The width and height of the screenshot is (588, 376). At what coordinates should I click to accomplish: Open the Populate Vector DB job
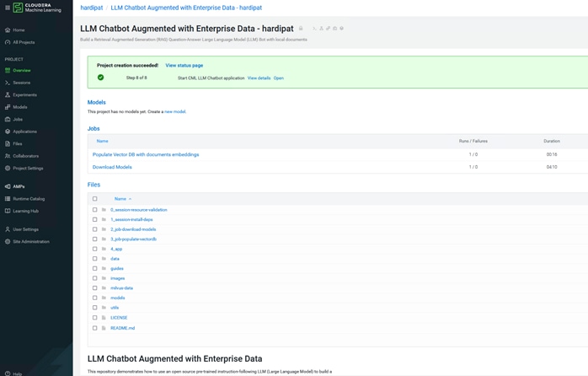tap(146, 154)
